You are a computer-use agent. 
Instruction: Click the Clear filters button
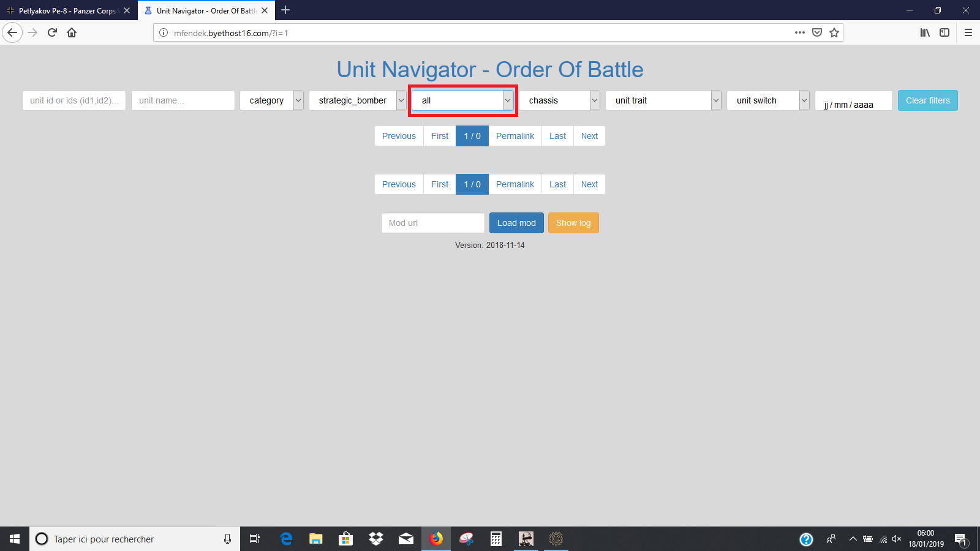click(927, 100)
